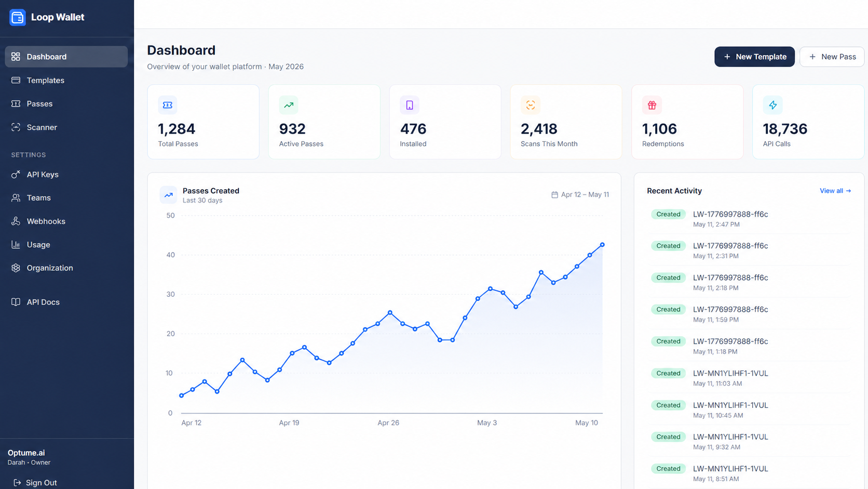Click the last data point on the chart
The height and width of the screenshot is (489, 868).
pos(602,245)
